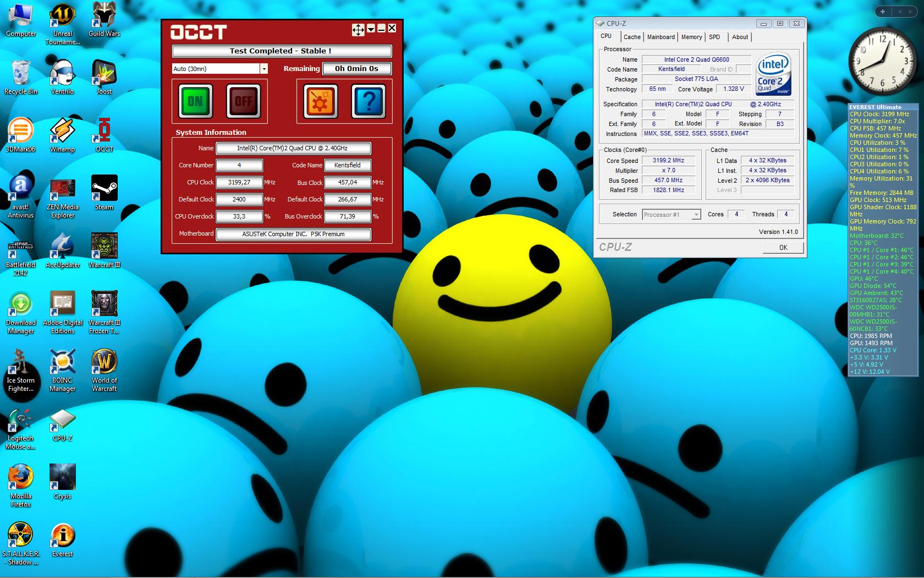This screenshot has width=924, height=578.
Task: Click the OCCT Bus Overclock value 71,39
Action: (x=348, y=216)
